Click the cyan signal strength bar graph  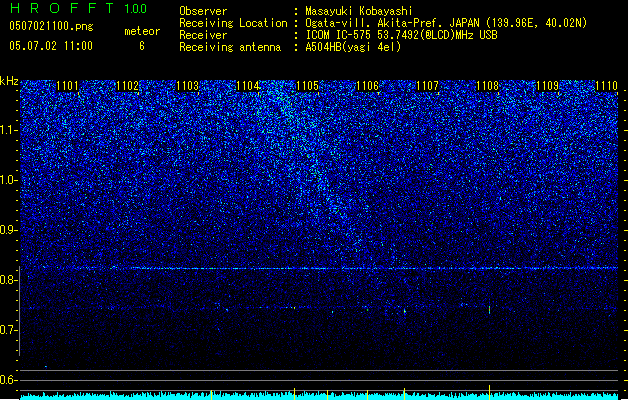click(319, 396)
